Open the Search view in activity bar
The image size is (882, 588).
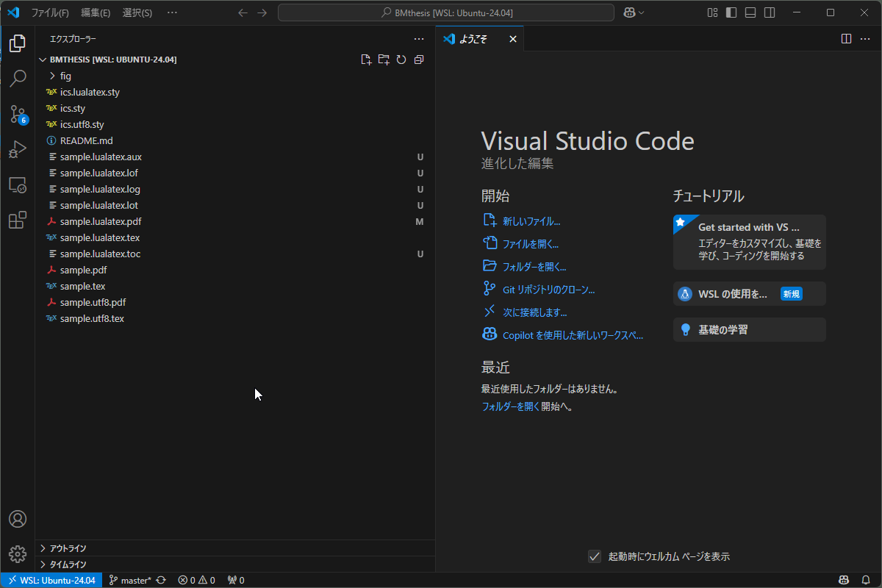point(18,78)
